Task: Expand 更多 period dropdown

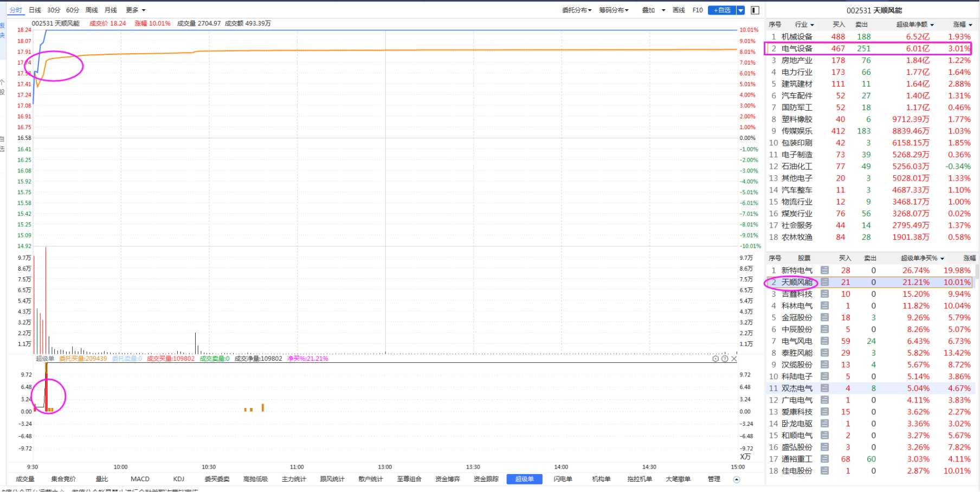Action: click(136, 10)
